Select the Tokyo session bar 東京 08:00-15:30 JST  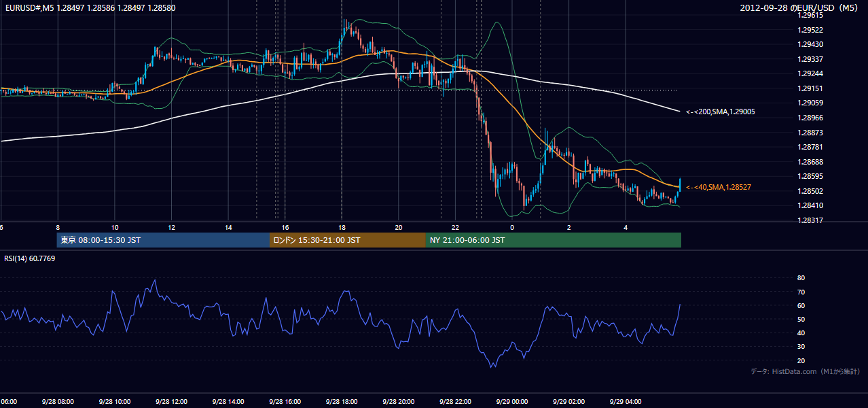pos(163,240)
